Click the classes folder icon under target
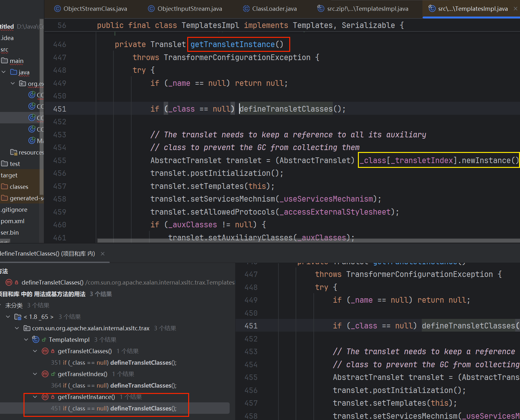 tap(4, 187)
